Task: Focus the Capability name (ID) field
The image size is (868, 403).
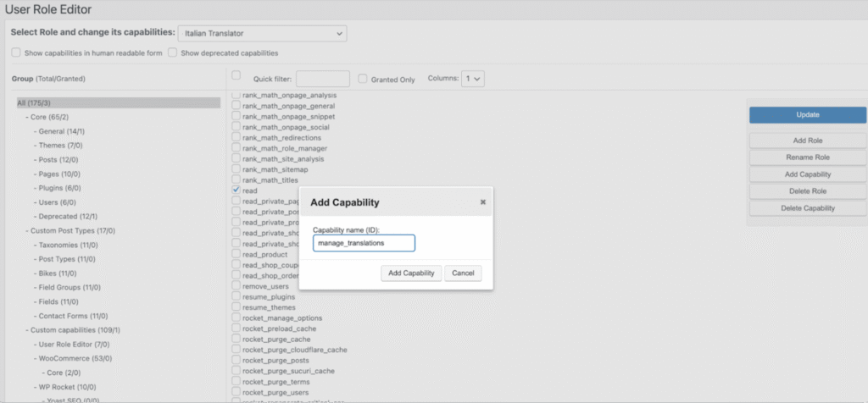Action: pyautogui.click(x=364, y=243)
